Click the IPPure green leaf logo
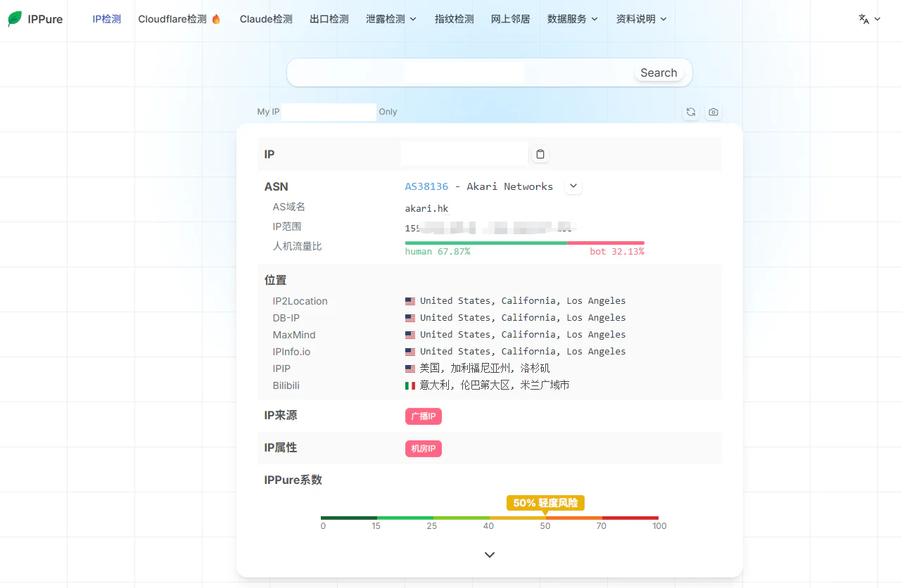The image size is (902, 588). 15,19
